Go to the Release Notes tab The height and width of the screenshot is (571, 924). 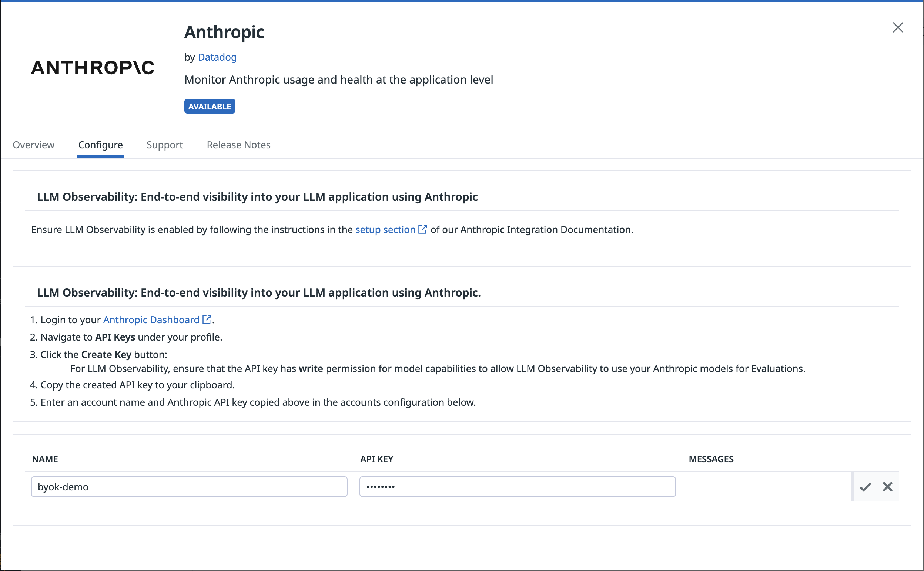238,145
